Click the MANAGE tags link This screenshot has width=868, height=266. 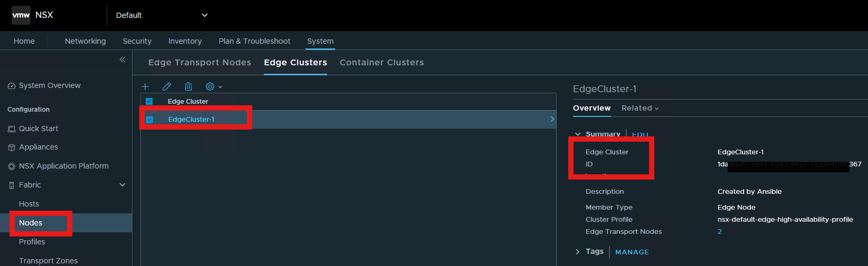(632, 252)
